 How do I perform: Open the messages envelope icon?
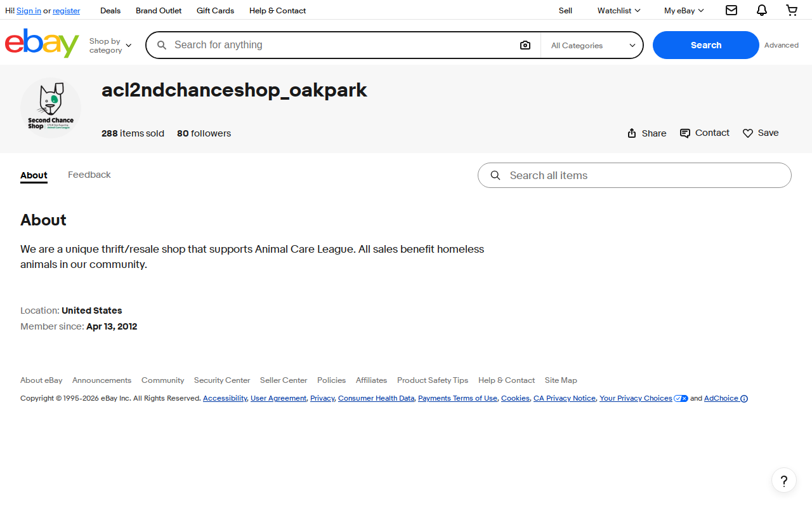731,10
